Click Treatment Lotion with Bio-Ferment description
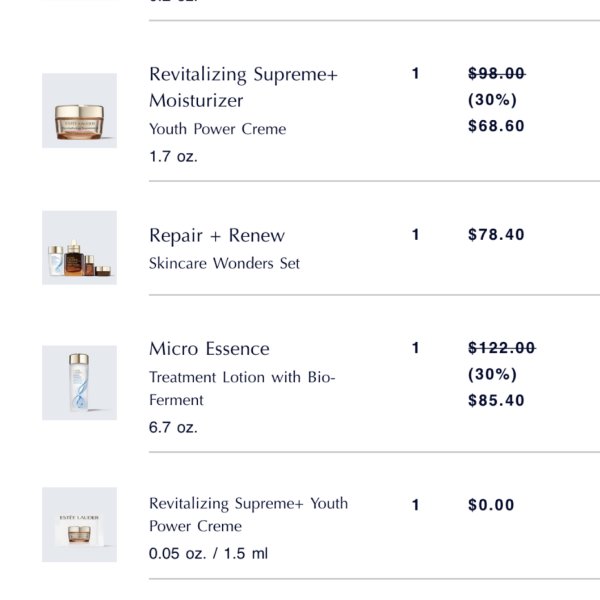This screenshot has height=600, width=600. [x=242, y=388]
